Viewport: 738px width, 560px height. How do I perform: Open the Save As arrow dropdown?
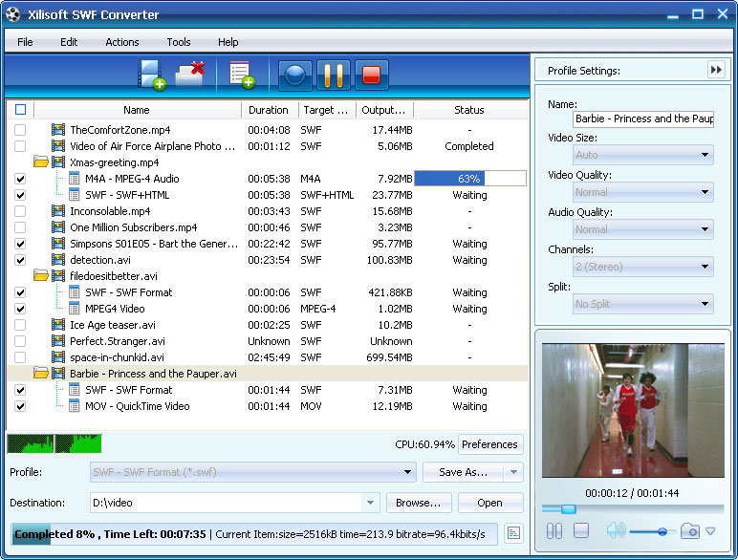click(x=513, y=472)
